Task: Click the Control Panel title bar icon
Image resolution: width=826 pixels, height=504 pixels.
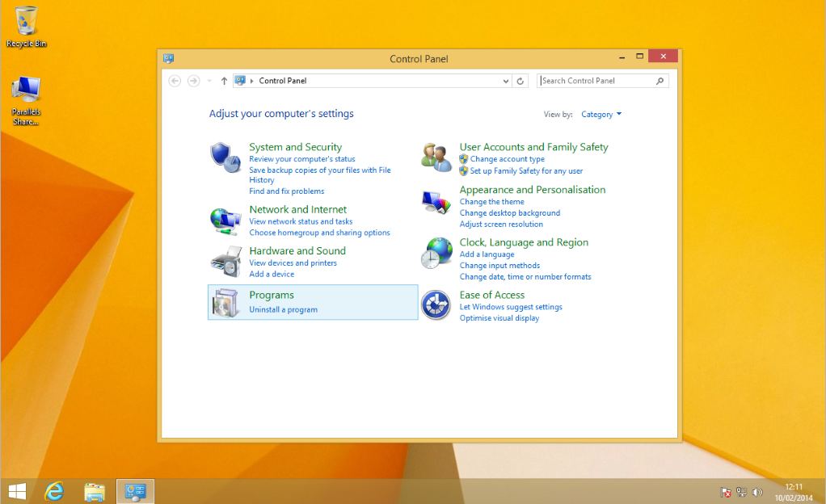Action: 169,58
